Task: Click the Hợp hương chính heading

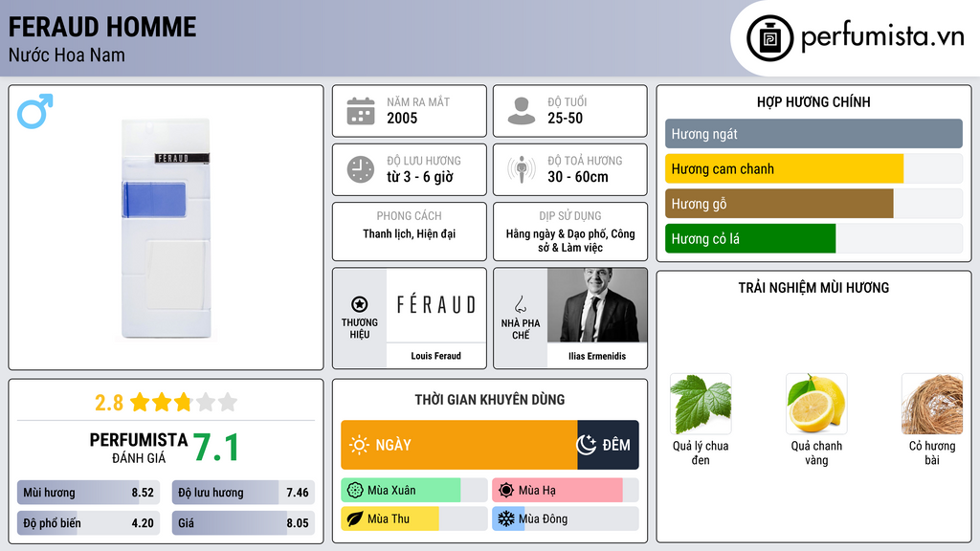Action: click(x=813, y=101)
